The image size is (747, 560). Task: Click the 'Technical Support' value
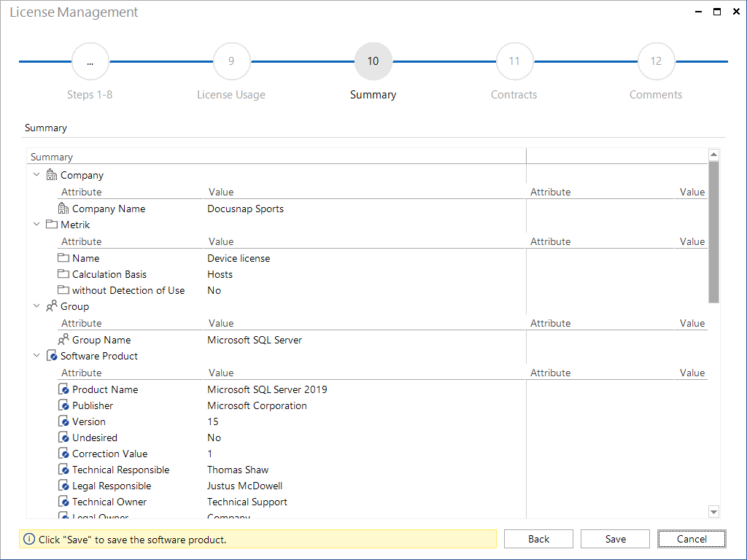tap(247, 502)
